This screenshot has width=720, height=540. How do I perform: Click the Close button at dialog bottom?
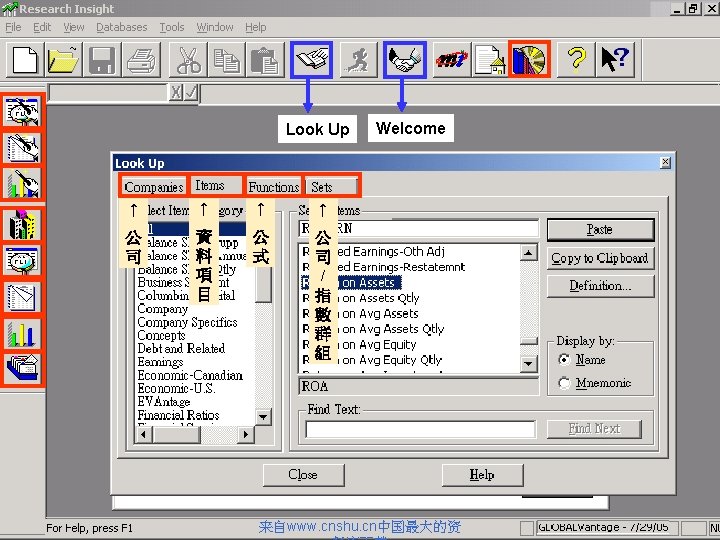click(303, 474)
